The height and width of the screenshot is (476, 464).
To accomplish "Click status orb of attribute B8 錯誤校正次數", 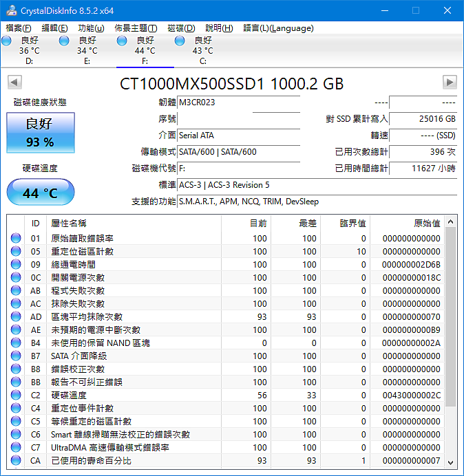I will [x=16, y=369].
